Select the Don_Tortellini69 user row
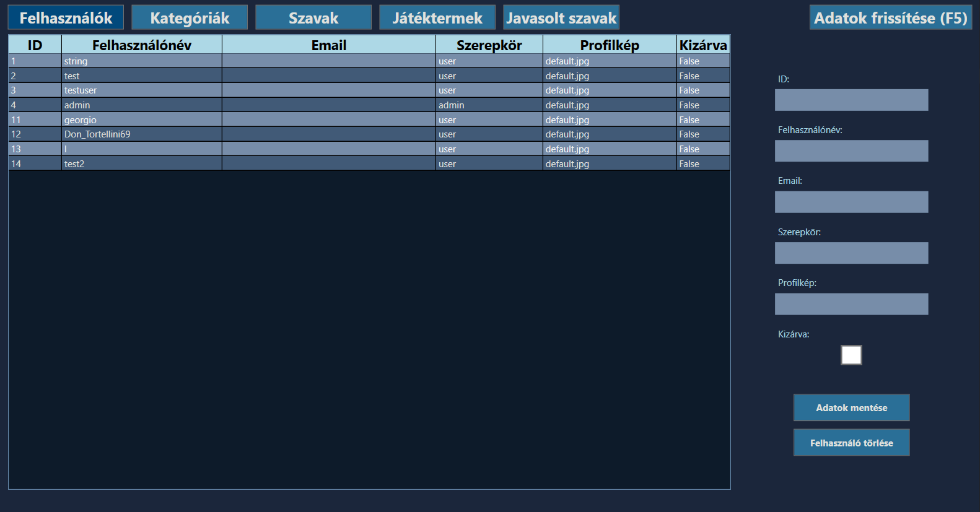980x512 pixels. click(142, 134)
